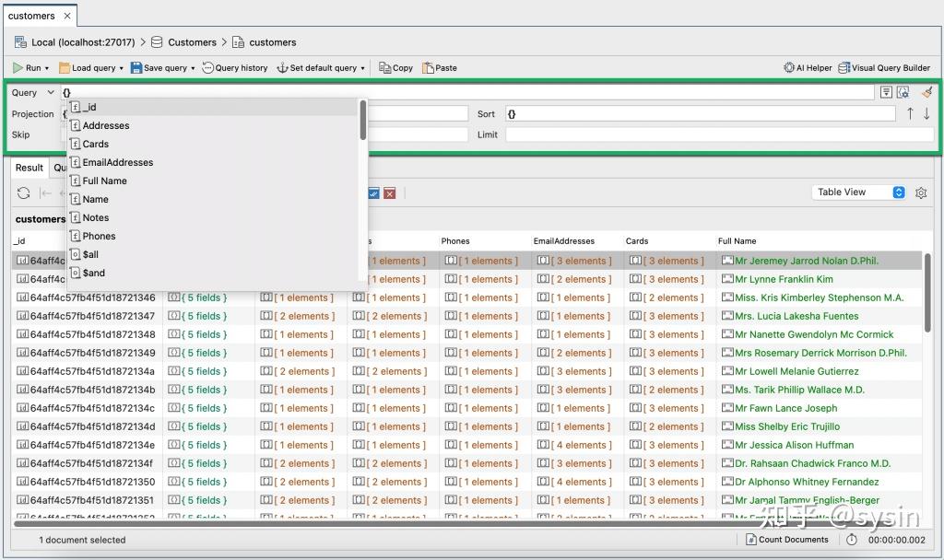Click the sort ascending up arrow
This screenshot has width=944, height=560.
click(910, 113)
